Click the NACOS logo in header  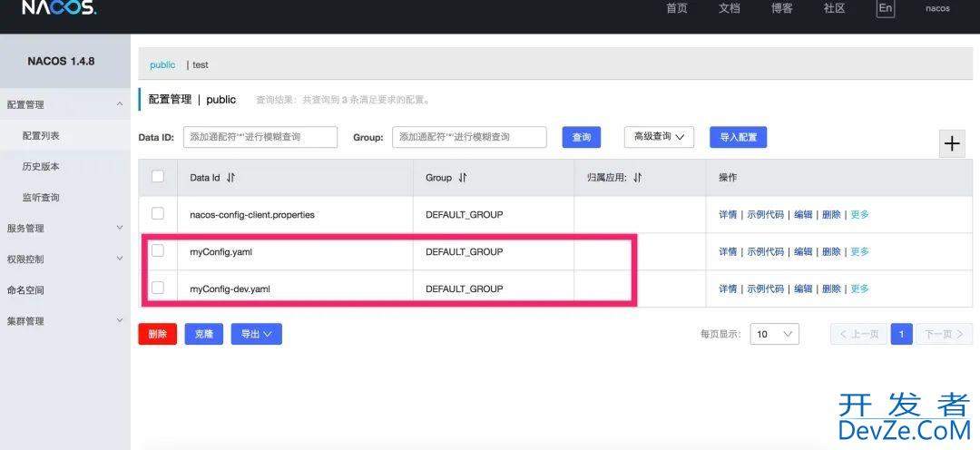tap(59, 8)
